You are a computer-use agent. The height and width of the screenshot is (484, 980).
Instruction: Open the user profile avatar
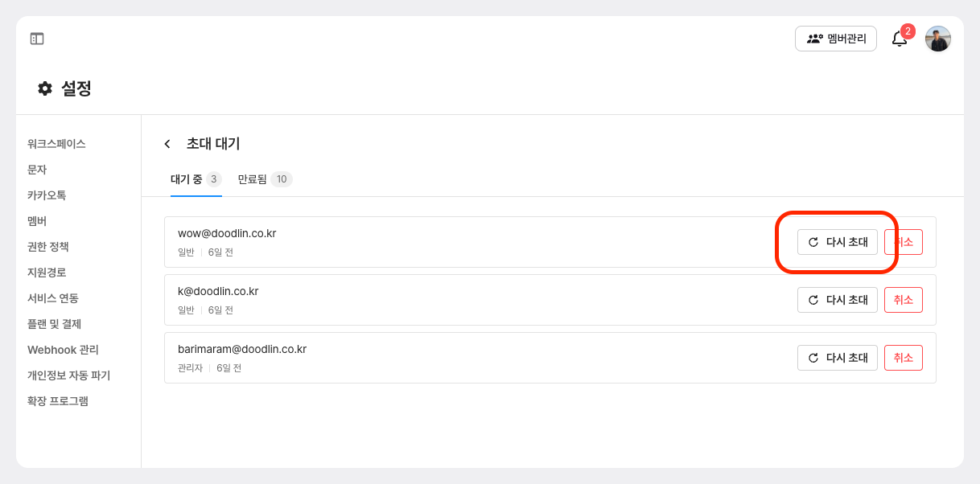point(937,39)
